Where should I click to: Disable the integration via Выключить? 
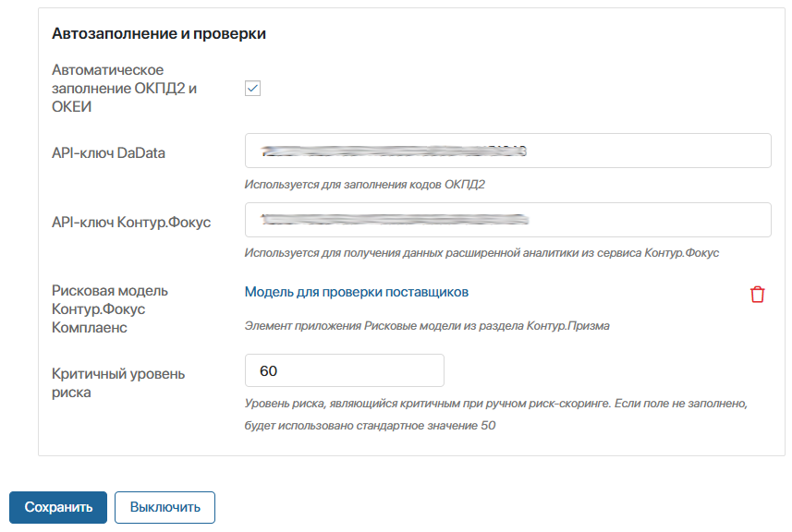click(164, 507)
